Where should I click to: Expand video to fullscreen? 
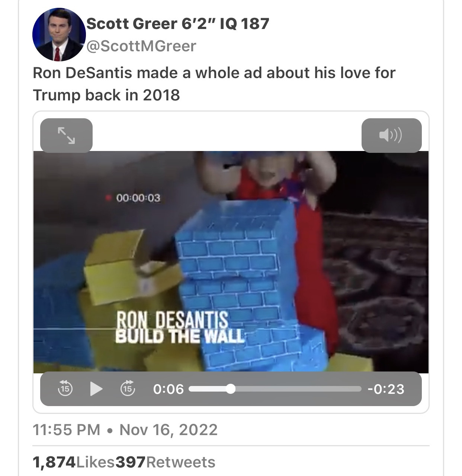[66, 135]
